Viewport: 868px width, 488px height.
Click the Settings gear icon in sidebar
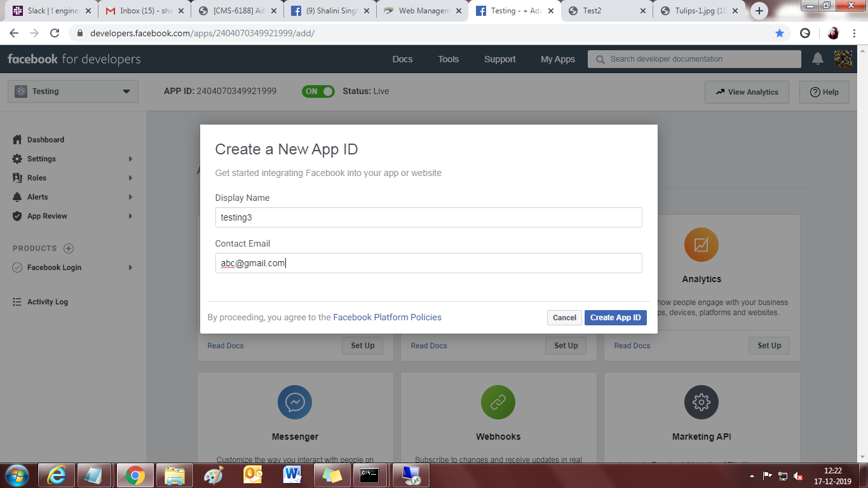[x=17, y=159]
